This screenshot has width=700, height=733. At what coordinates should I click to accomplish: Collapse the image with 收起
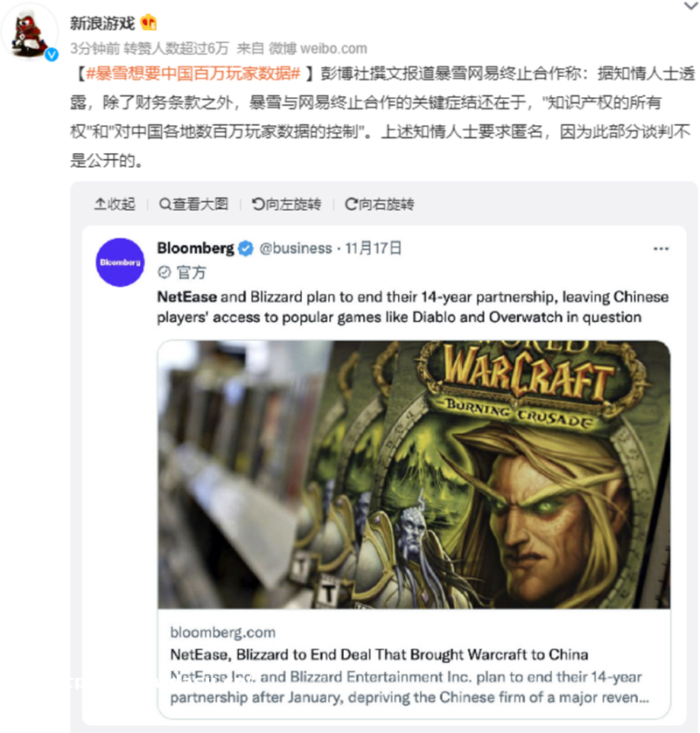pos(115,205)
